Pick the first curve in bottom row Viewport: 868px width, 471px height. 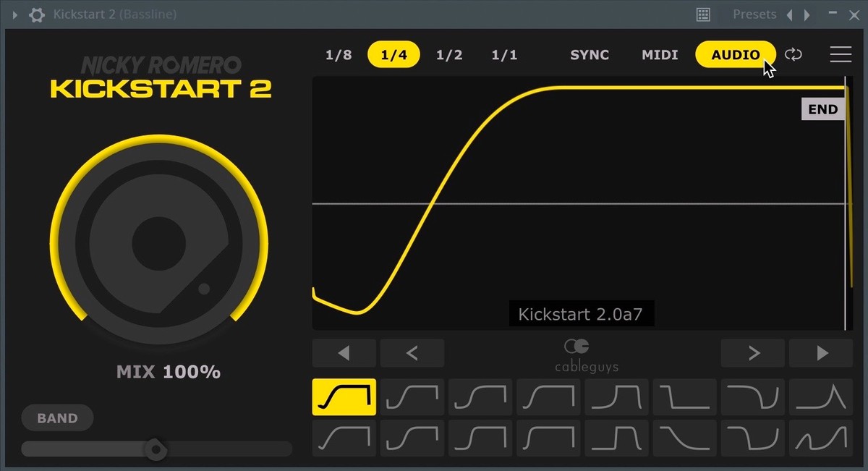point(344,438)
